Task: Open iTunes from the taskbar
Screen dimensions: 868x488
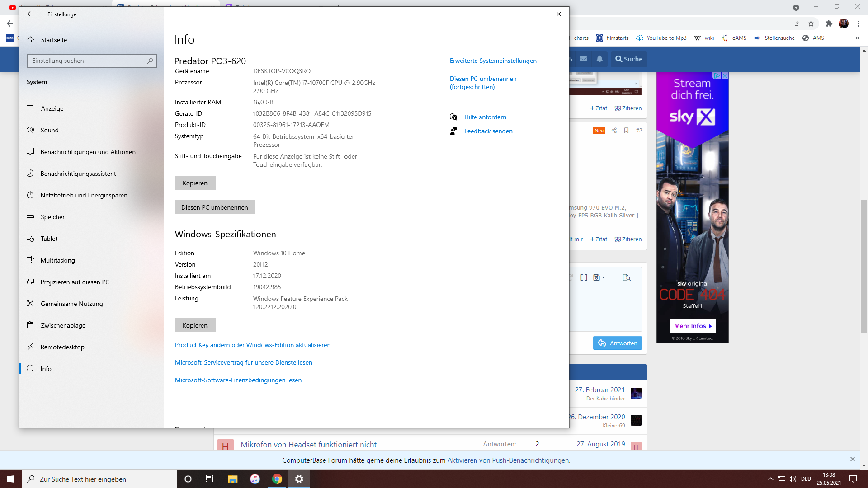Action: (255, 479)
